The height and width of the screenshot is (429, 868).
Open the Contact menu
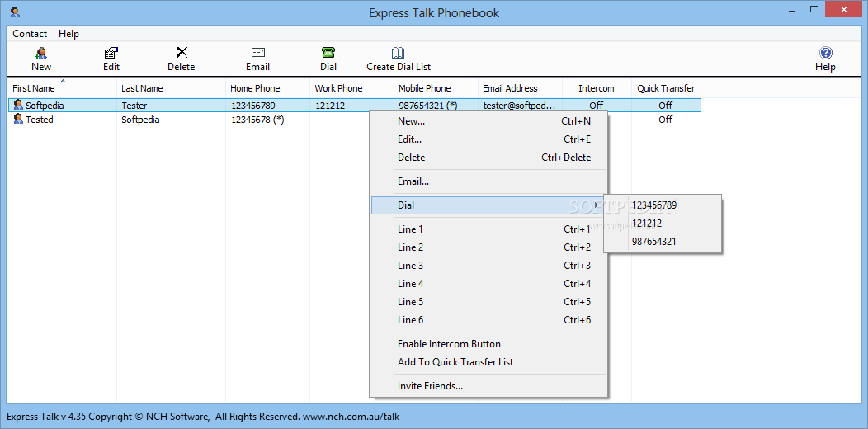[30, 34]
